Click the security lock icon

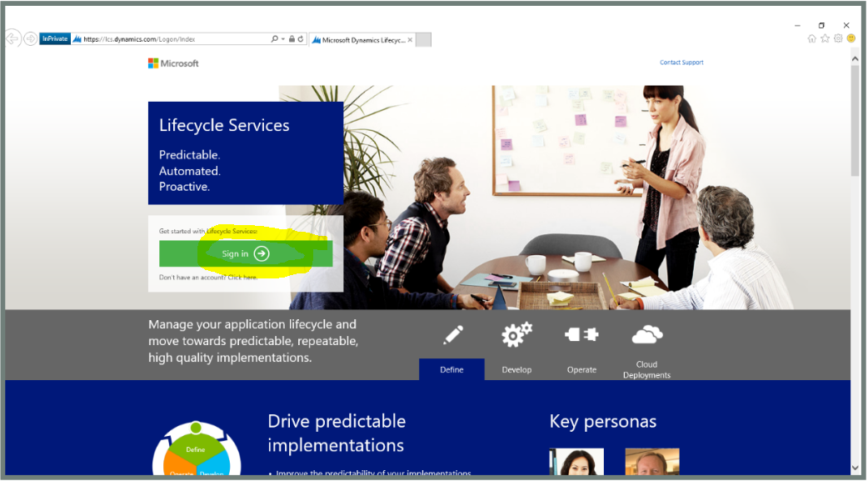point(292,39)
